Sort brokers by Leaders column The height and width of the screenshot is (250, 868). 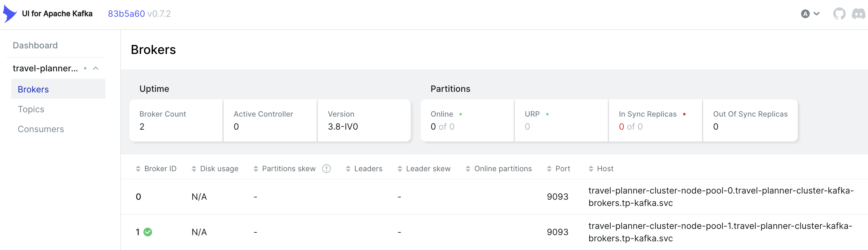(364, 168)
